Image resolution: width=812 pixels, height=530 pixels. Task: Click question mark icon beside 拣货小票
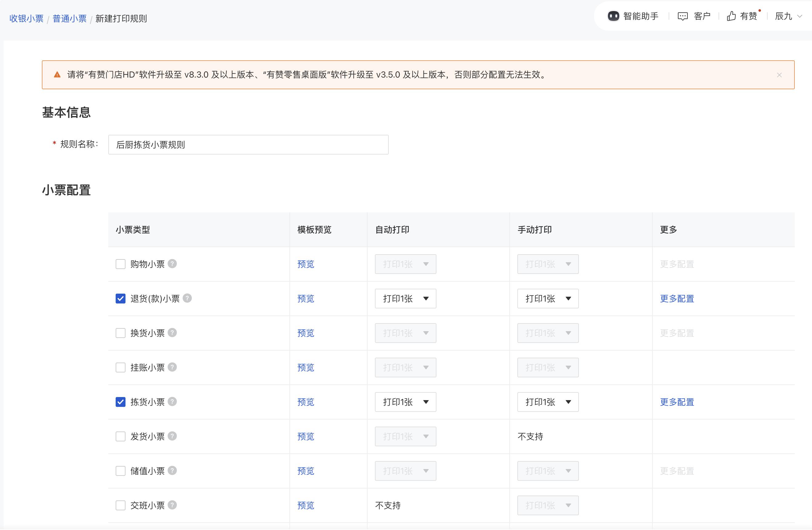[172, 402]
